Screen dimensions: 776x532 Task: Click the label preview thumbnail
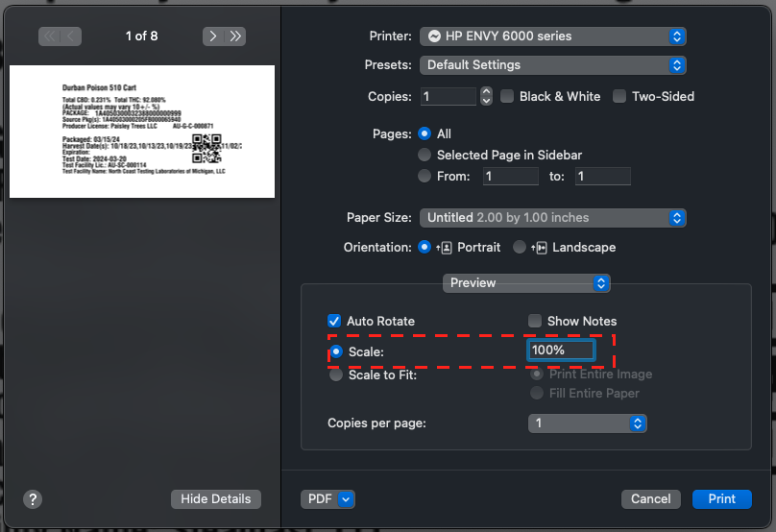tap(142, 132)
